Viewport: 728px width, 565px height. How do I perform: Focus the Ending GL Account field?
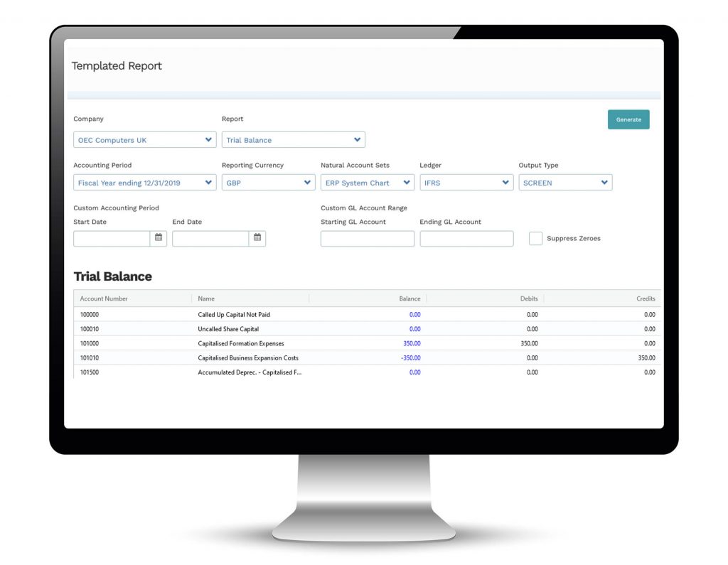[x=466, y=239]
